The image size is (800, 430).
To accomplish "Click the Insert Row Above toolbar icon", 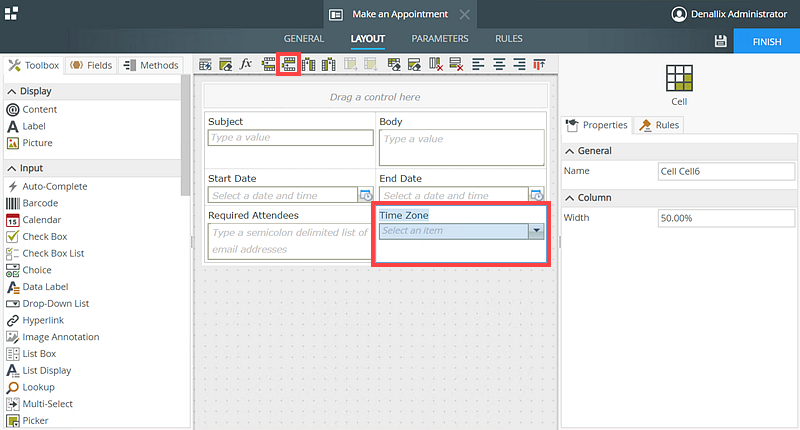I will point(269,65).
